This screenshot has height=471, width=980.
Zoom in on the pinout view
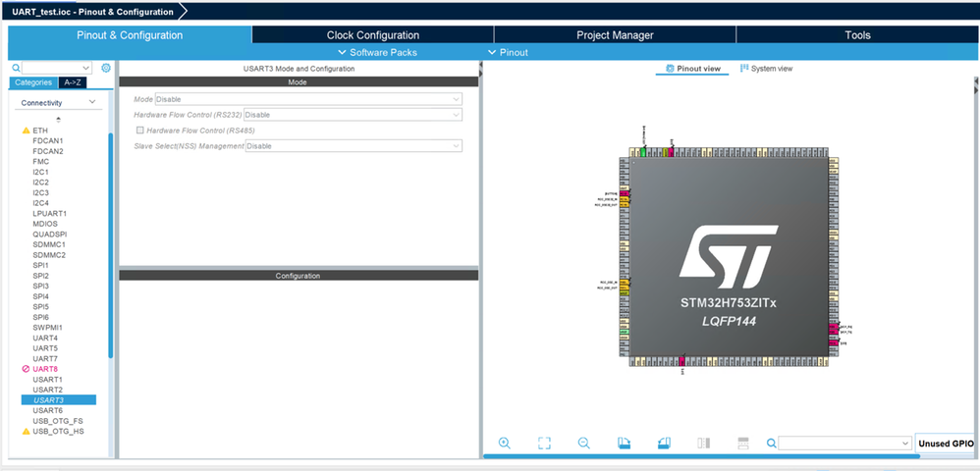click(x=505, y=443)
